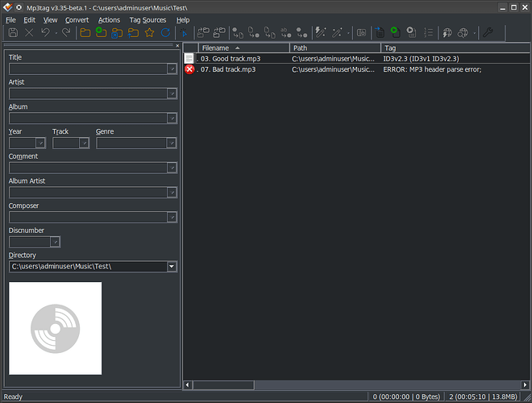Change to subdirectory folder icon

117,33
